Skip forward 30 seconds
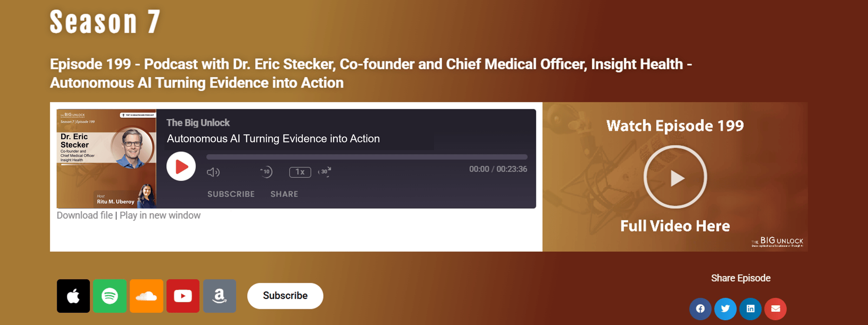This screenshot has width=868, height=325. click(x=324, y=172)
